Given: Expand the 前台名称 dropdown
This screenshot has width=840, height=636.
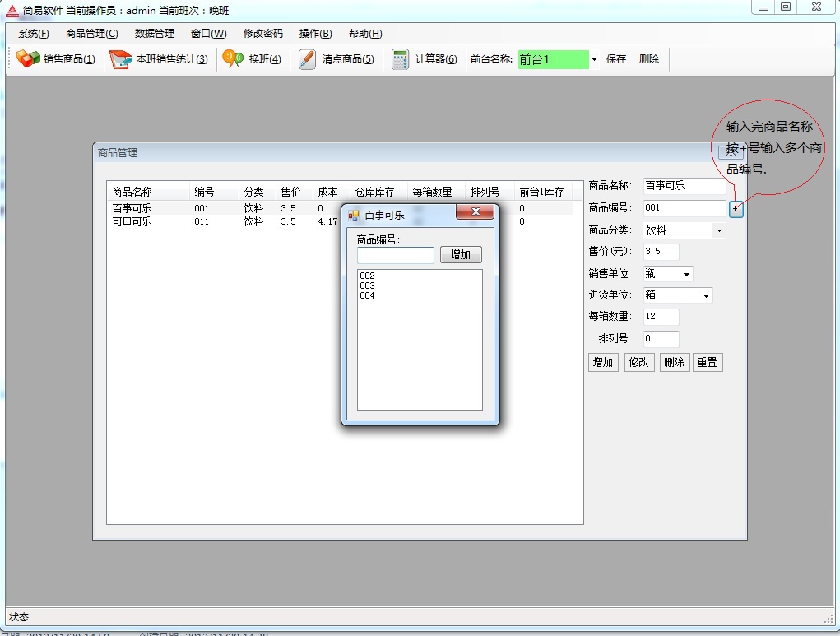Looking at the screenshot, I should coord(594,59).
